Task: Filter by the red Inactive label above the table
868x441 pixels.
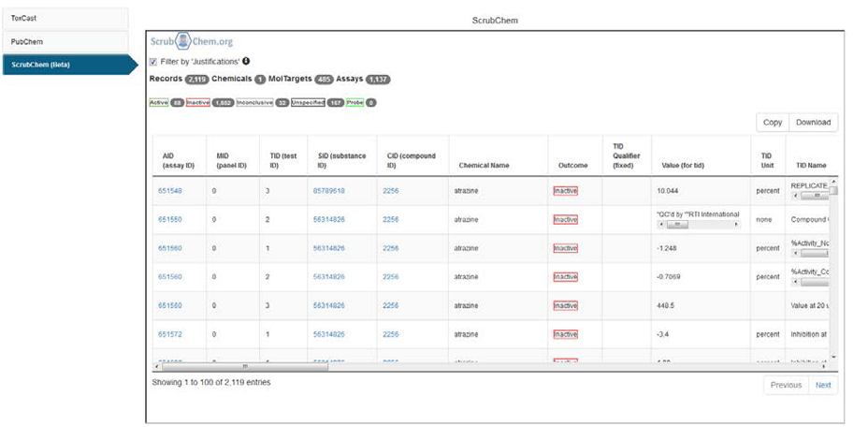Action: [x=198, y=102]
